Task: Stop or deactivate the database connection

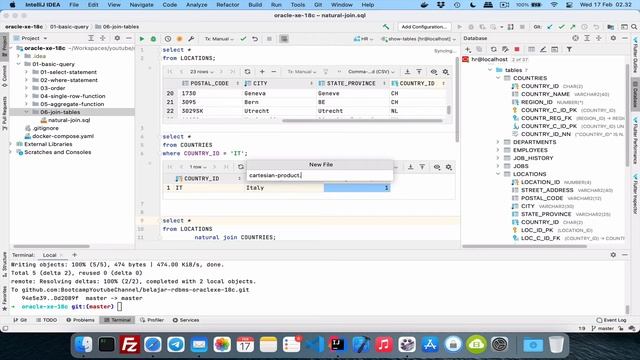Action: (517, 49)
